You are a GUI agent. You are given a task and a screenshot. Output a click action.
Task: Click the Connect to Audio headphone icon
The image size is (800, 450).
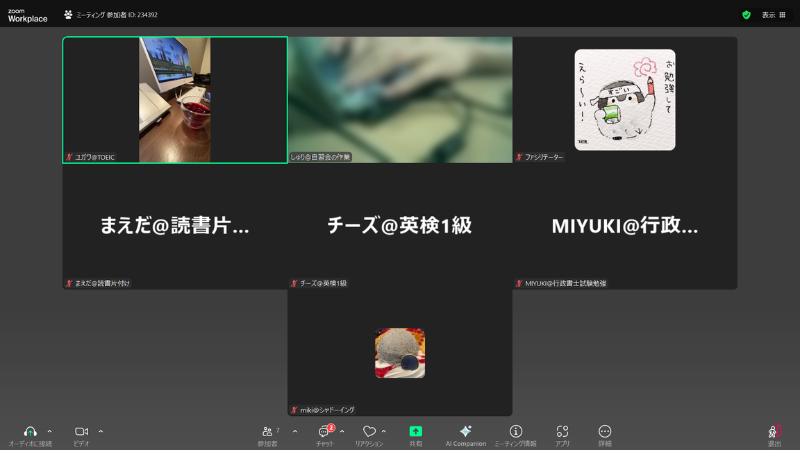pyautogui.click(x=30, y=432)
